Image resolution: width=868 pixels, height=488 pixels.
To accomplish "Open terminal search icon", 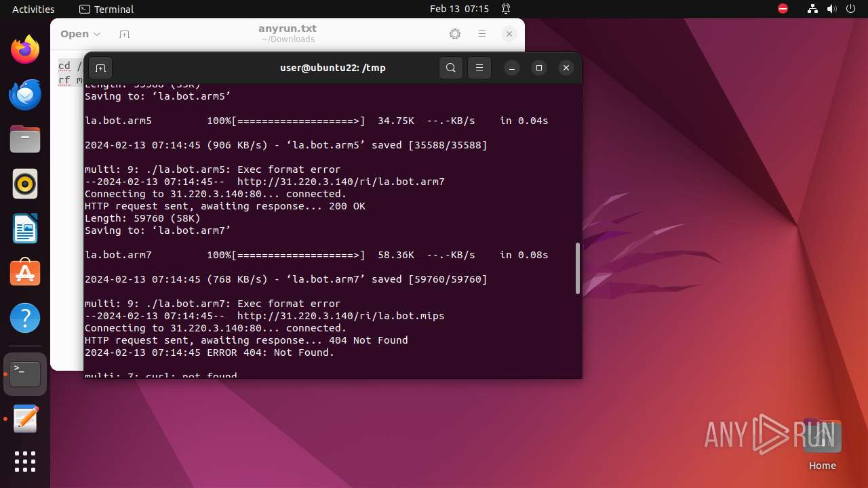I will point(451,68).
